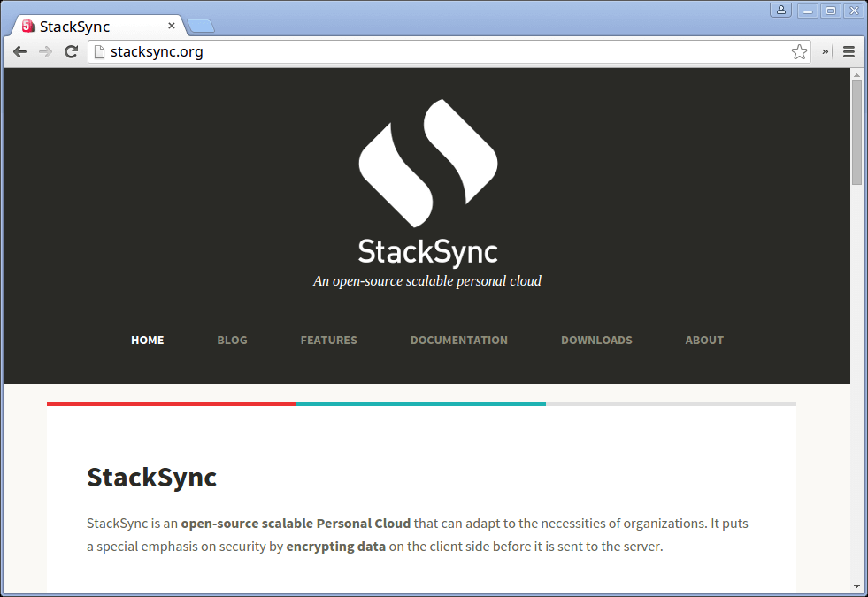
Task: Maximize the browser window
Action: tap(831, 11)
